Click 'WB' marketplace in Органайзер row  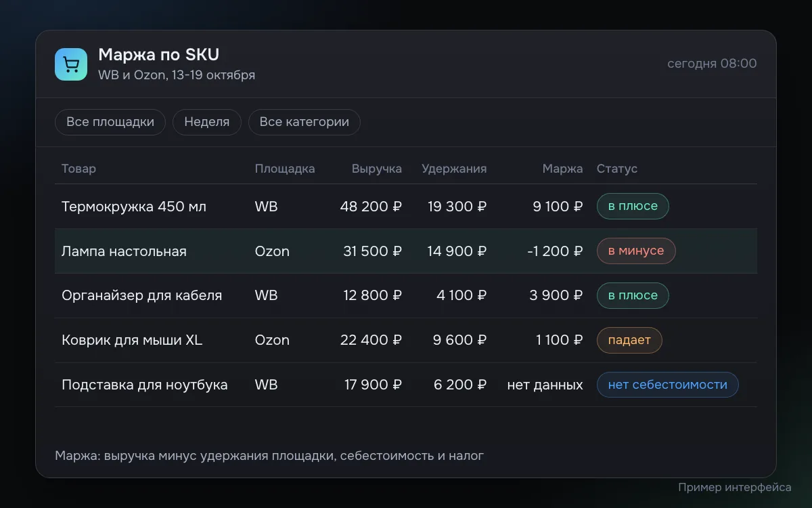[267, 295]
